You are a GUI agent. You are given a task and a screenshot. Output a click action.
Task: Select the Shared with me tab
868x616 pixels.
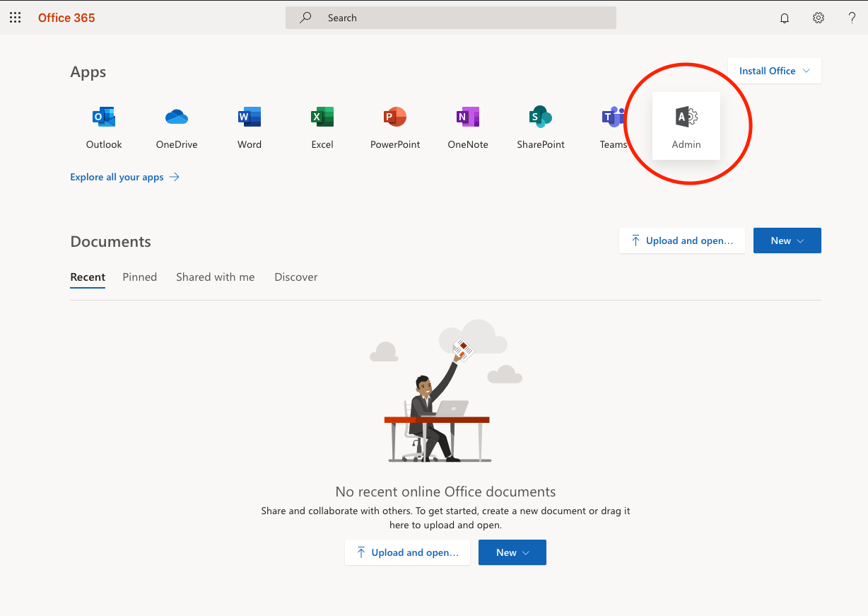click(215, 277)
